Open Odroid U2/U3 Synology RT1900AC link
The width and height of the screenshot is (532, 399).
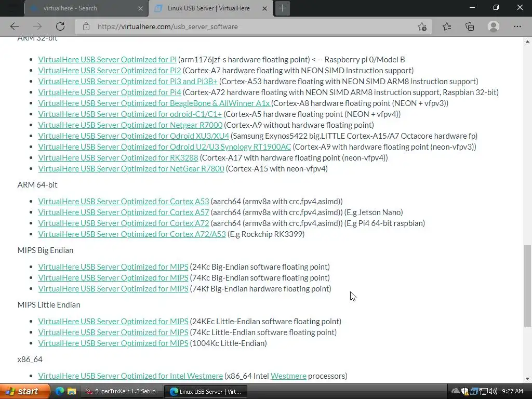coord(165,147)
